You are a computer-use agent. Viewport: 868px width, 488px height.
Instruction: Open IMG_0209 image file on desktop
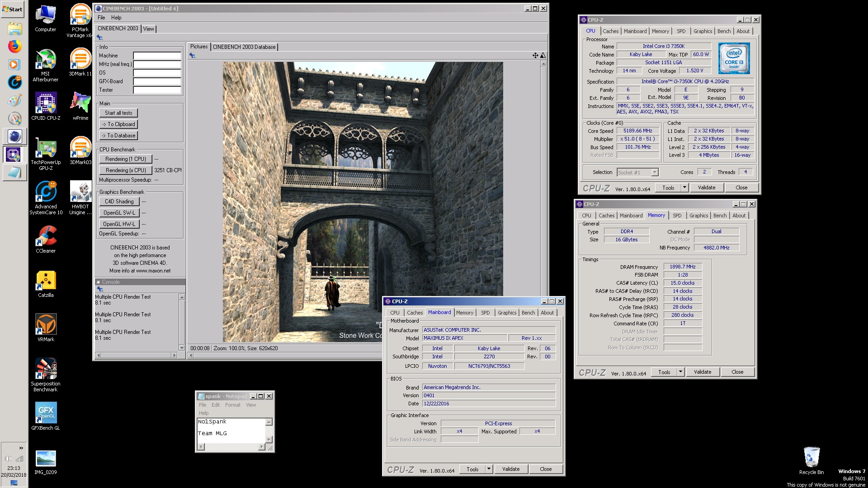coord(46,463)
